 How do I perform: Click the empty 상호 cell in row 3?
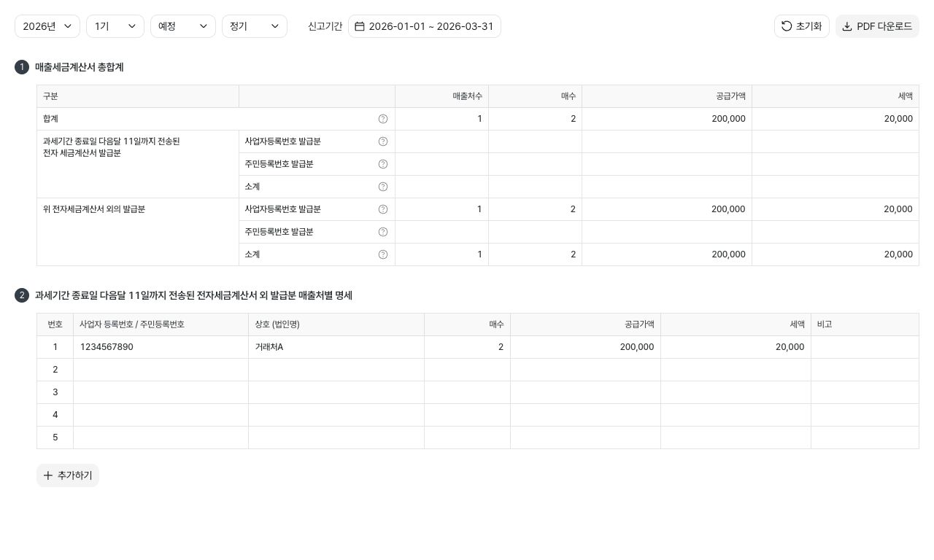tap(336, 392)
